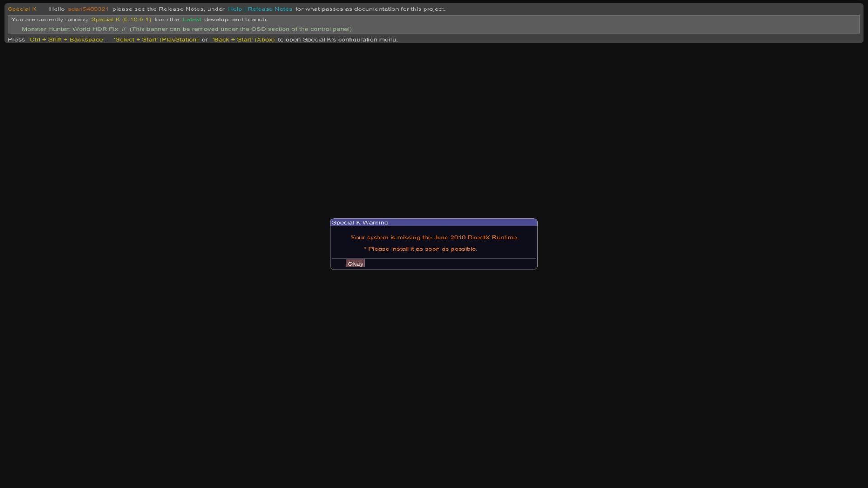Click the 'Special K' label in banner
This screenshot has width=868, height=488.
(x=22, y=9)
